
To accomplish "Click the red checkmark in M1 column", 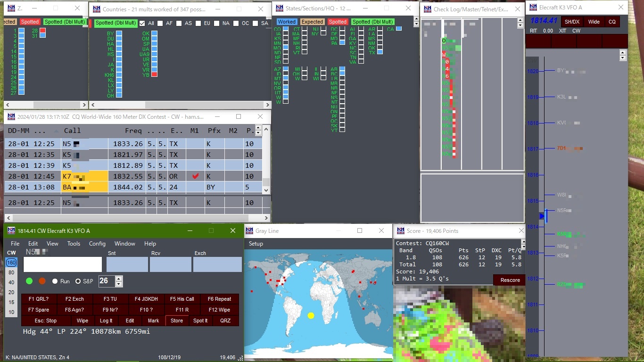I will click(195, 176).
